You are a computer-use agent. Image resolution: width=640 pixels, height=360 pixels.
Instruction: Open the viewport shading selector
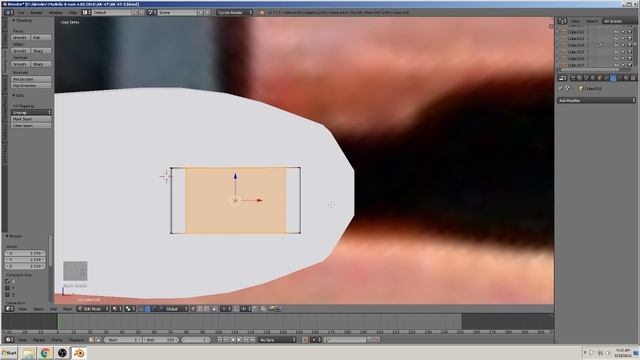point(117,309)
